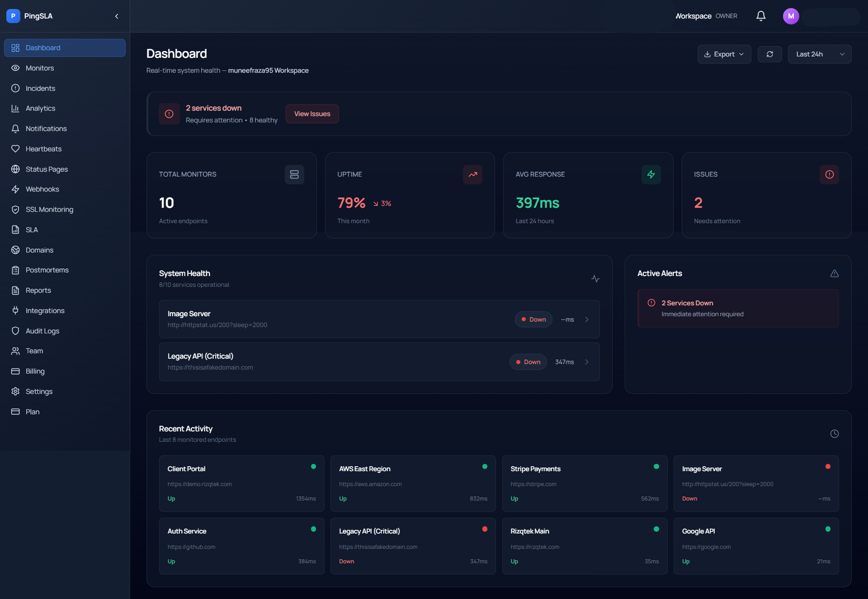
Task: Click the owner avatar in the header
Action: click(791, 16)
